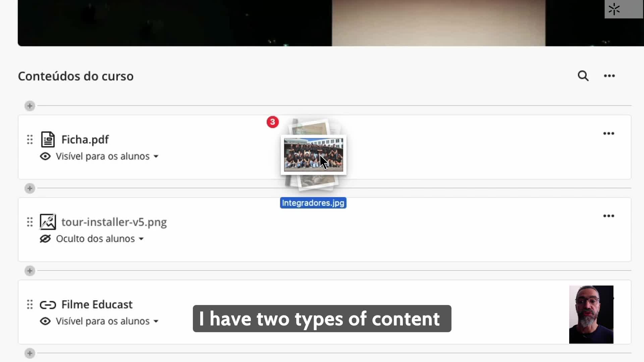
Task: Click the plus button above Ficha.pdf
Action: (30, 106)
